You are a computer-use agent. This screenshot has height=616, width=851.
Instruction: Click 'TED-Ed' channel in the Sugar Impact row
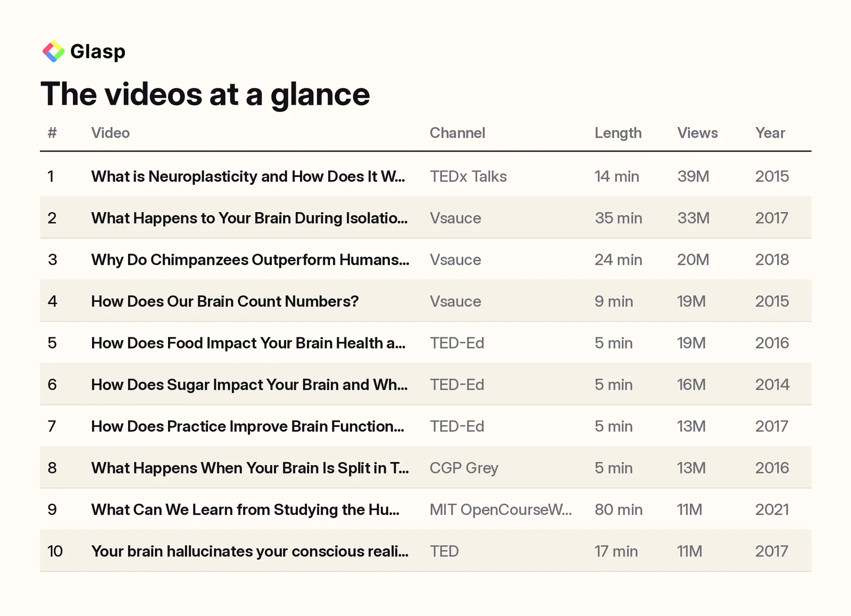(x=457, y=385)
